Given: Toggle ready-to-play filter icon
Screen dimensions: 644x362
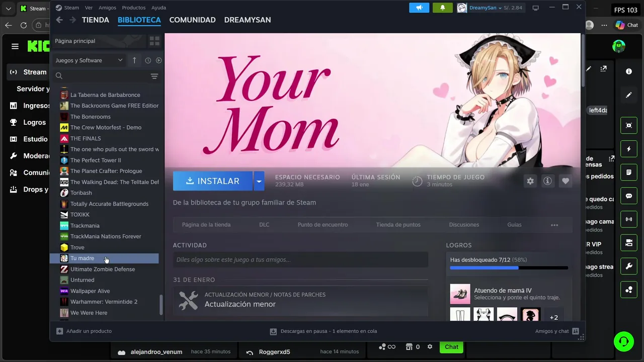Looking at the screenshot, I should pyautogui.click(x=158, y=60).
